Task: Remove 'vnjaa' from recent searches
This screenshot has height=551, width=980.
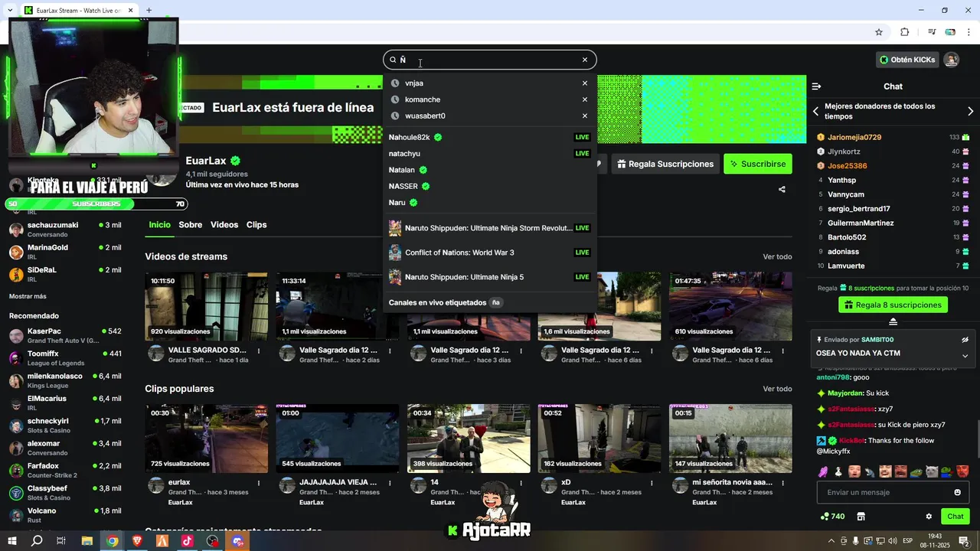Action: [x=585, y=83]
